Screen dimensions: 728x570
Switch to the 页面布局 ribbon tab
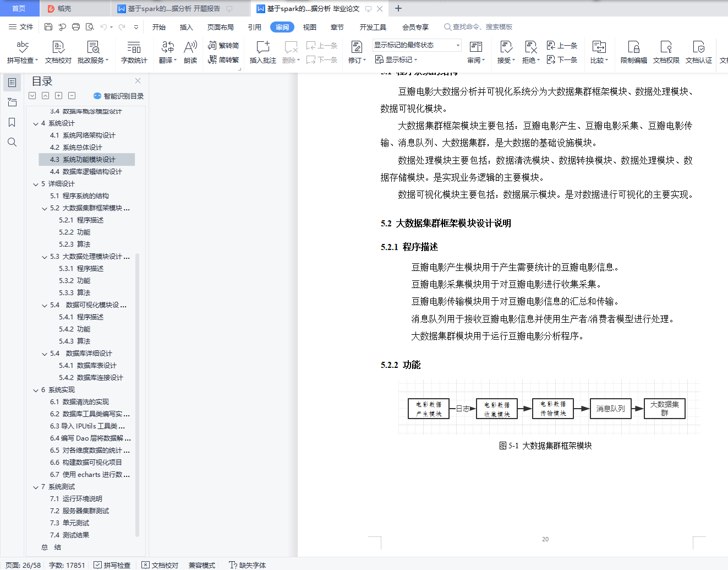(x=221, y=27)
